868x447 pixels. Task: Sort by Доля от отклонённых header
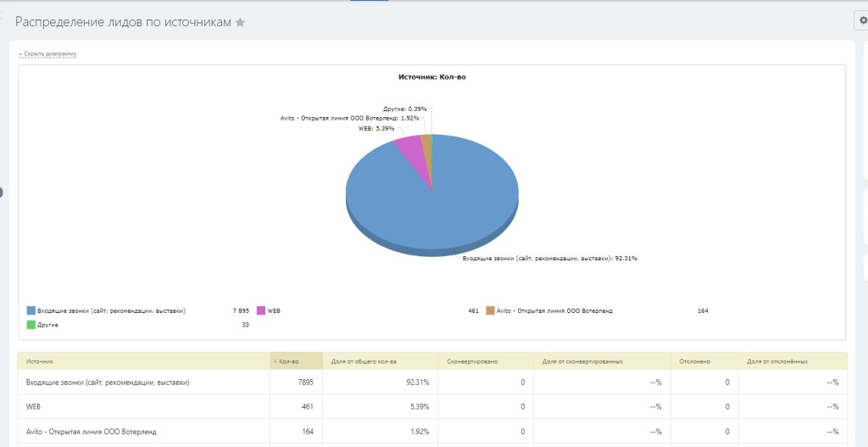[x=777, y=361]
